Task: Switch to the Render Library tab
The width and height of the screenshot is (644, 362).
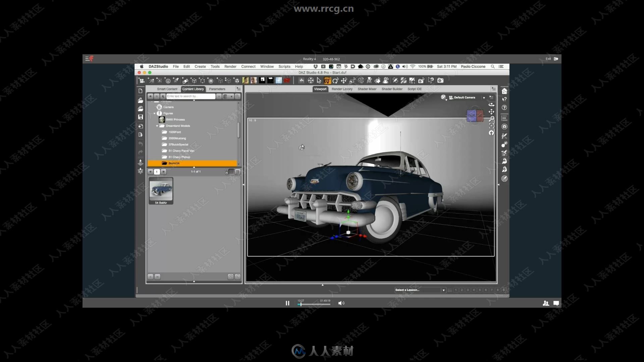Action: (342, 89)
